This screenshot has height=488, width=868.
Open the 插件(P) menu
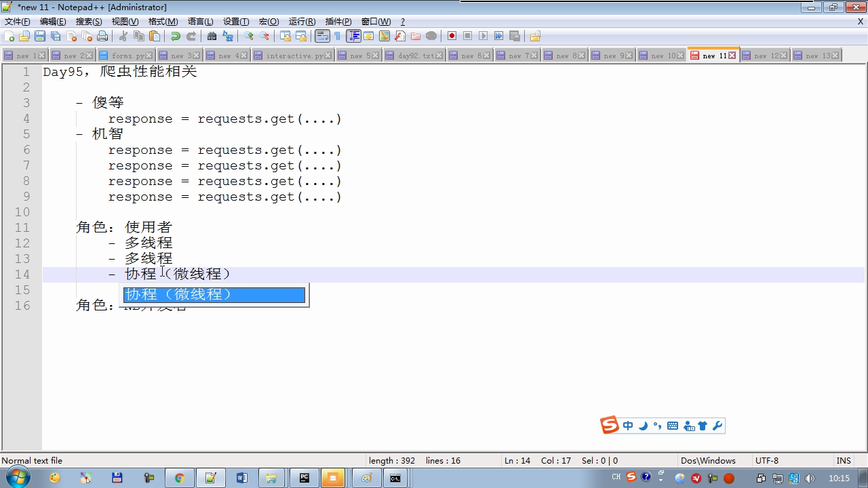click(338, 22)
